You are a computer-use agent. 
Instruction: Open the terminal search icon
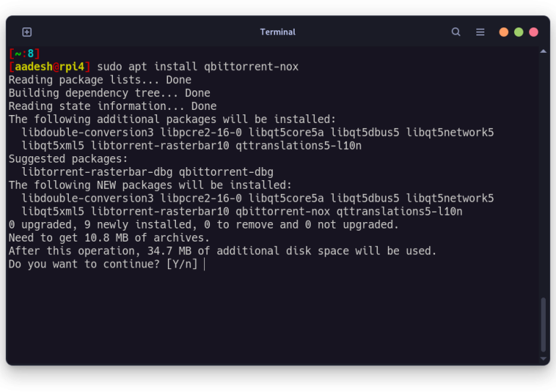(455, 33)
